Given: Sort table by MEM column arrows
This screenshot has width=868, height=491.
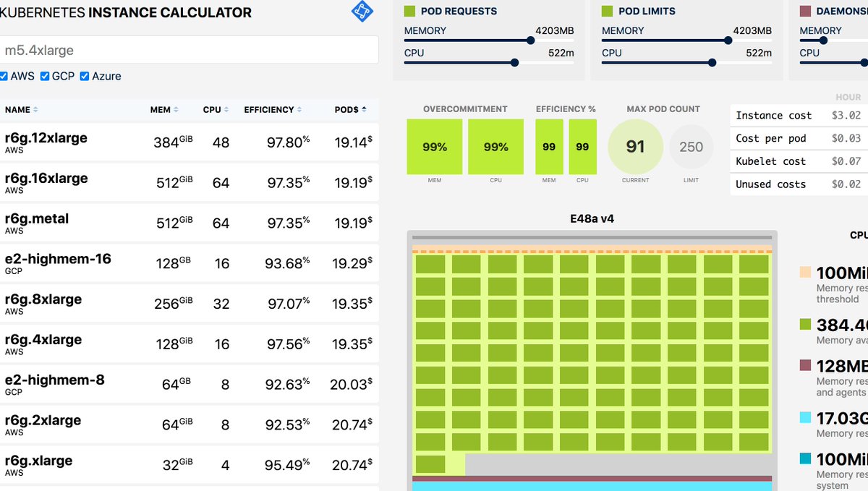Looking at the screenshot, I should click(176, 110).
